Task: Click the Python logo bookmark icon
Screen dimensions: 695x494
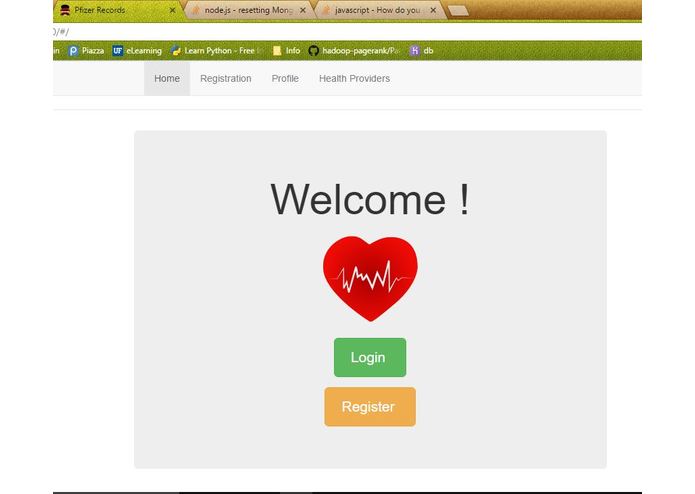Action: 176,51
